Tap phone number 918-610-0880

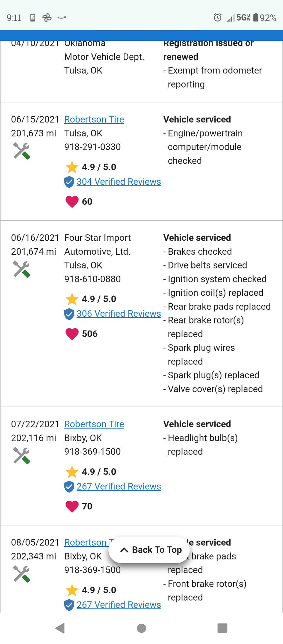point(92,279)
